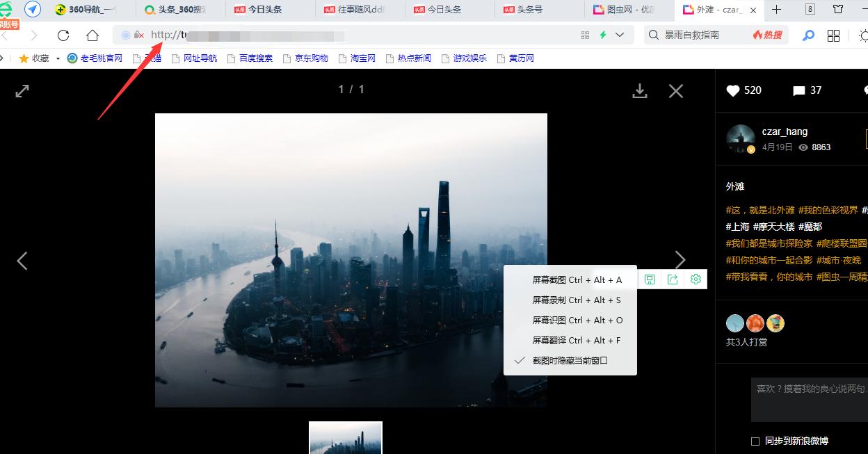
Task: Select the city photo thumbnail below the image
Action: pos(345,437)
